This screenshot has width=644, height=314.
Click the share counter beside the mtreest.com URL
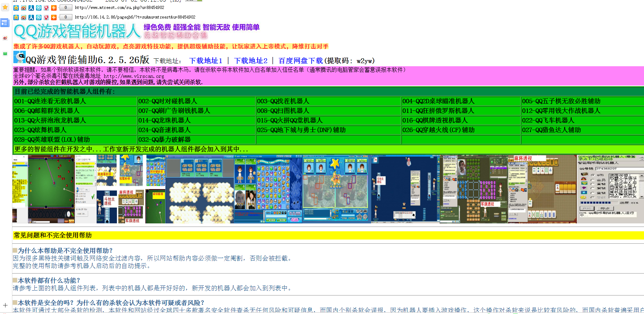coord(65,8)
